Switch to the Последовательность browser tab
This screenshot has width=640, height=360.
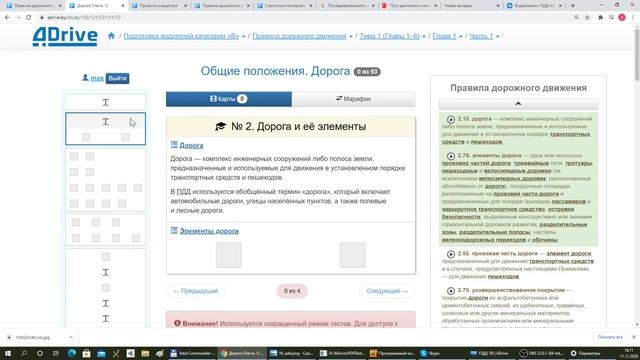[347, 6]
